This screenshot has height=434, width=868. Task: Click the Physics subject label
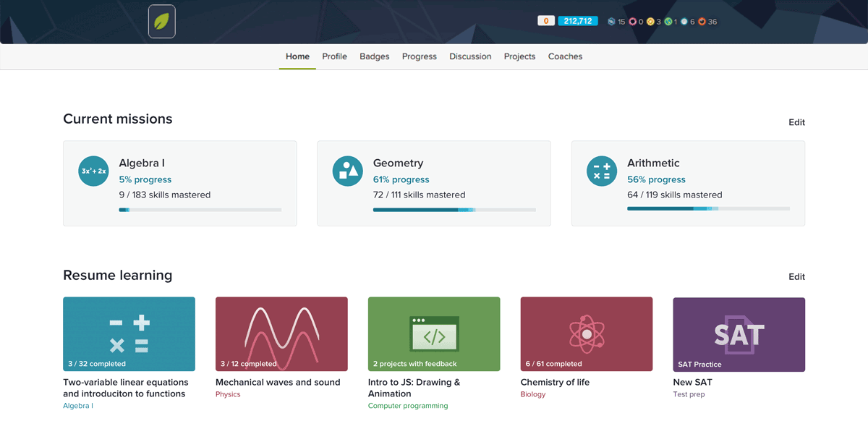[x=228, y=394]
